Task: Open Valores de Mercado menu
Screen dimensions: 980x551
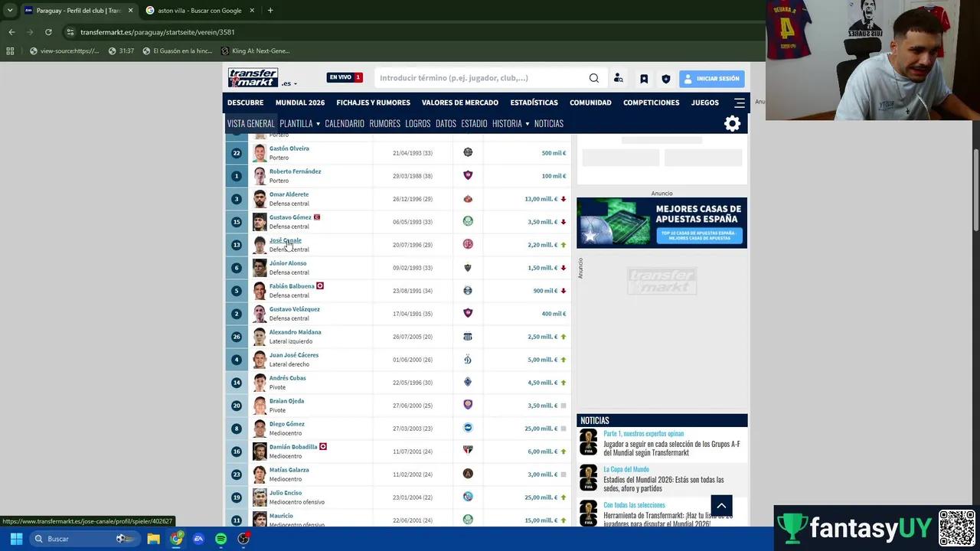Action: (x=460, y=103)
